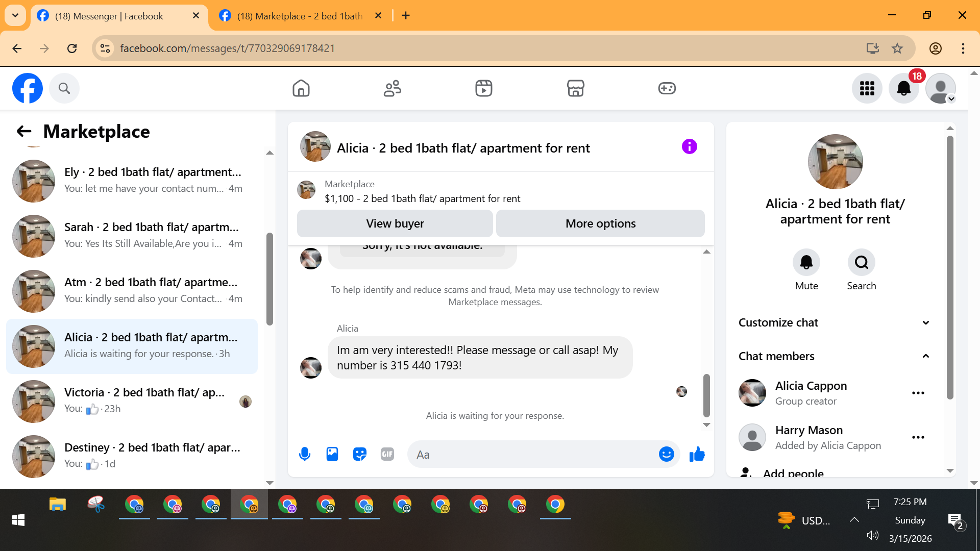Record a voice clip with microphone icon
Screen dimensions: 980x551
tap(305, 454)
